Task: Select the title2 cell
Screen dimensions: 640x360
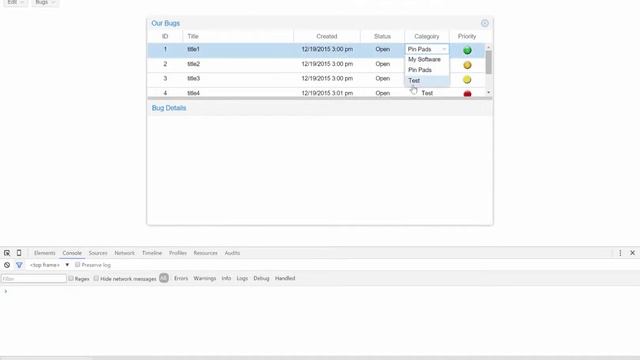Action: 238,64
